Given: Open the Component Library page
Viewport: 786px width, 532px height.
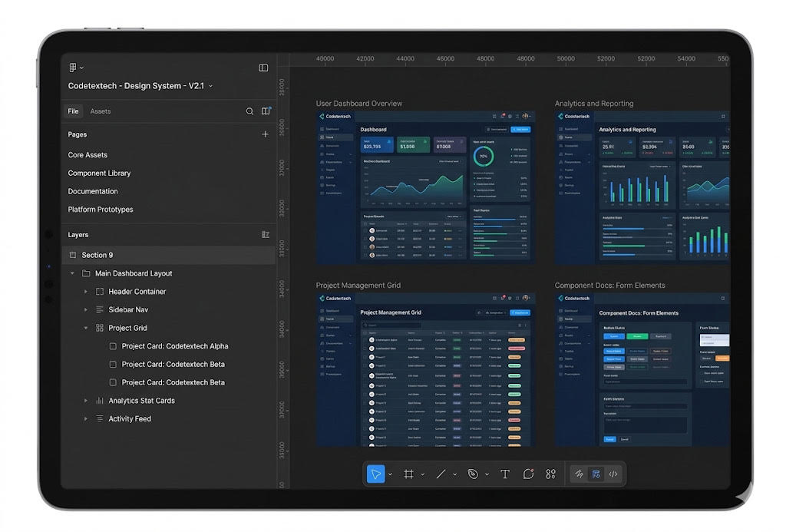Looking at the screenshot, I should [99, 173].
